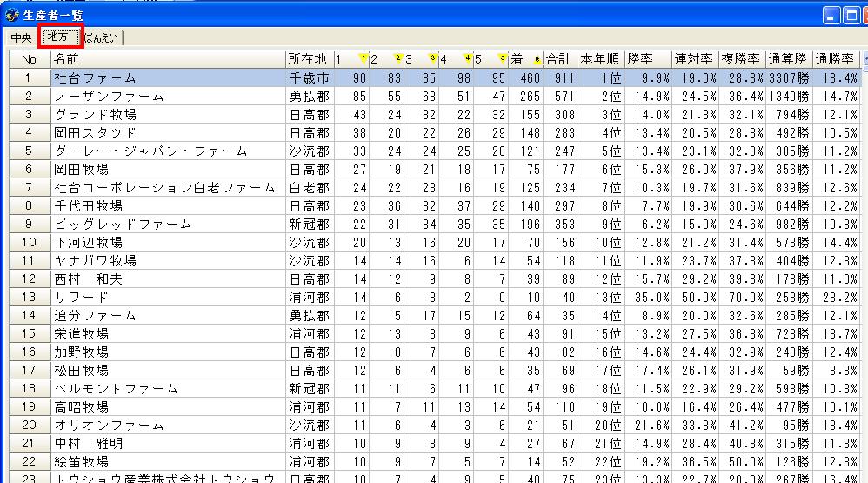Click the 20位 rank cell of オリオンファーム
This screenshot has height=483, width=868.
(x=601, y=426)
